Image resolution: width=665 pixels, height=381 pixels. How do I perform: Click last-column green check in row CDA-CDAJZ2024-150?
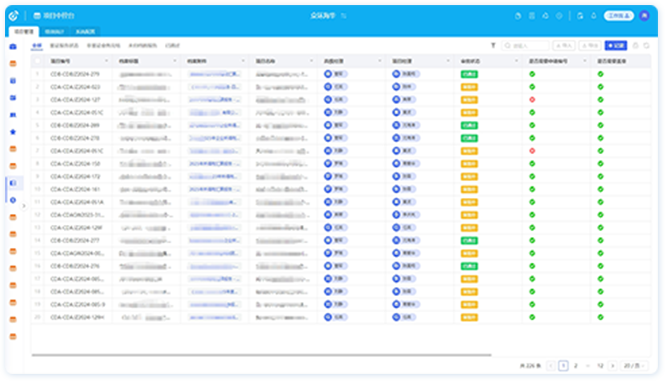pos(601,164)
